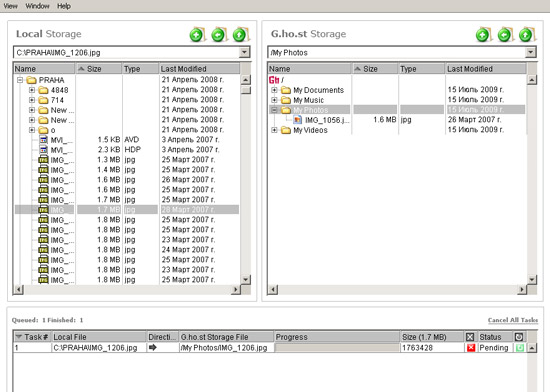Select the highlighted 28 Март 2007 file row
This screenshot has width=550, height=392.
[x=127, y=210]
